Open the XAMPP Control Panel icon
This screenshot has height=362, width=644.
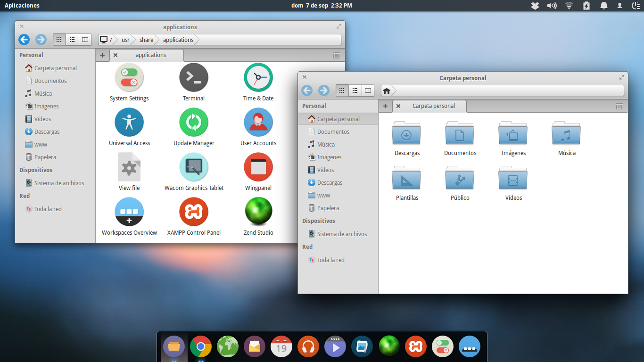[x=194, y=212]
